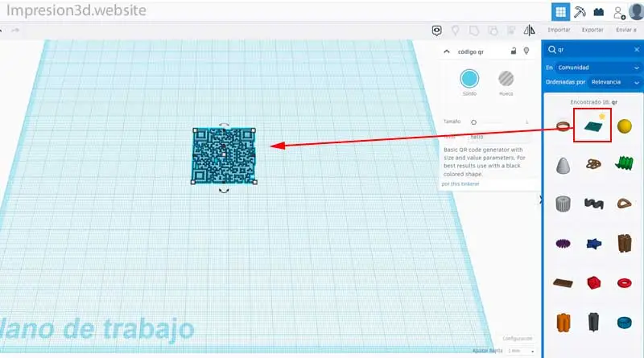Viewport: 644px width, 358px height.
Task: Open the Bricks mode icon
Action: tap(599, 12)
